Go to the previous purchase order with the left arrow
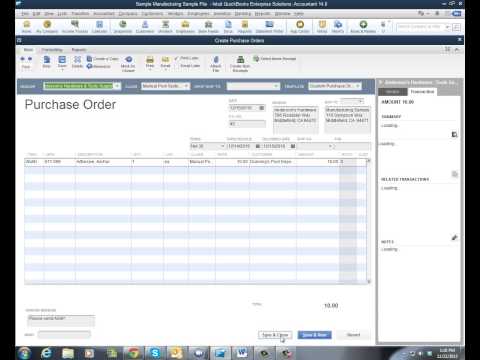 click(x=23, y=59)
